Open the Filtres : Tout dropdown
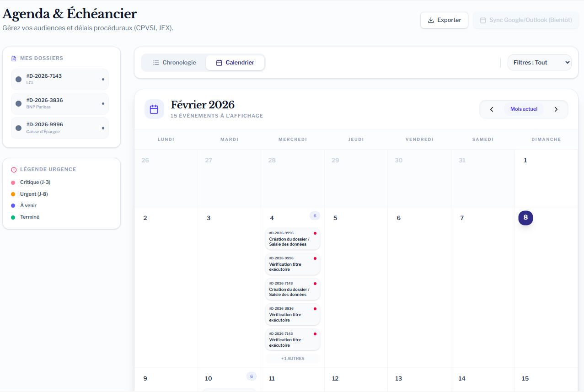The height and width of the screenshot is (392, 584). (x=539, y=62)
